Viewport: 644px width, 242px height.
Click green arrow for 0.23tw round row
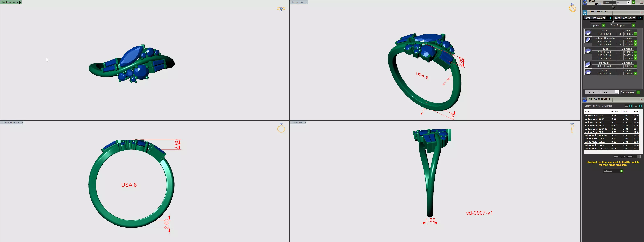click(635, 59)
